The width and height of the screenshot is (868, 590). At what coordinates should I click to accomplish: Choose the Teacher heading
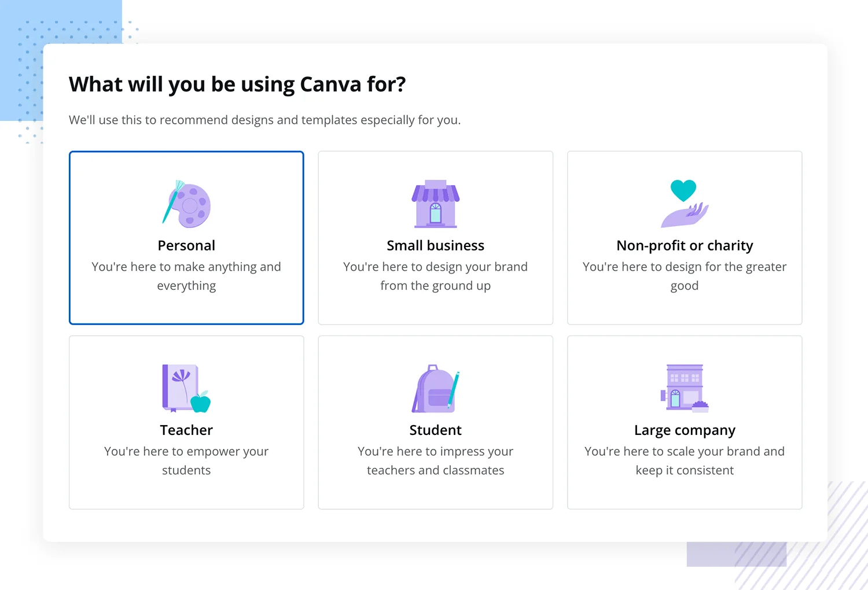click(186, 430)
